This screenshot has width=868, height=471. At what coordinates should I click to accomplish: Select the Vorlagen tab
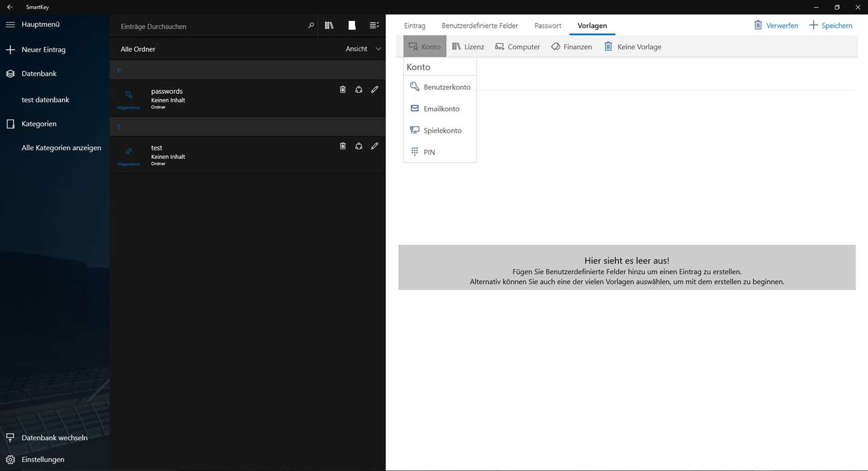[x=592, y=26]
